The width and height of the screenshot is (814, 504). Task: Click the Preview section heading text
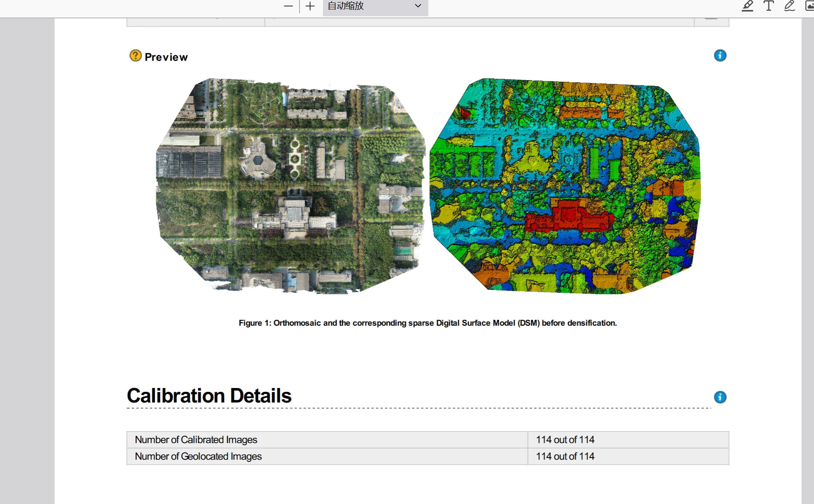pyautogui.click(x=166, y=57)
